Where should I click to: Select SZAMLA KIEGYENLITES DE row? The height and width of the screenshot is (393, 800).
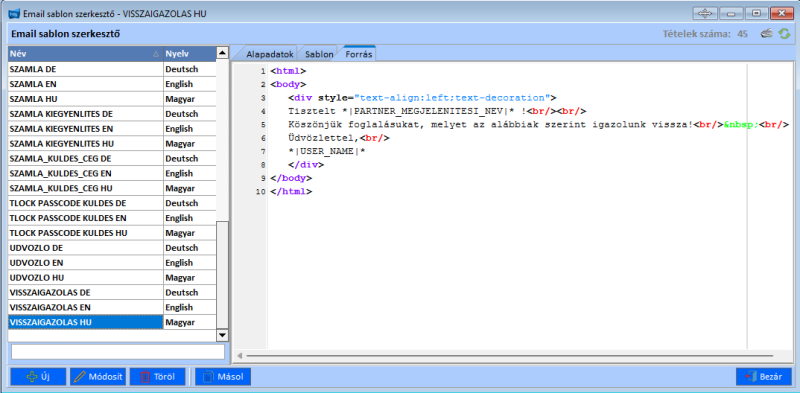[x=112, y=113]
